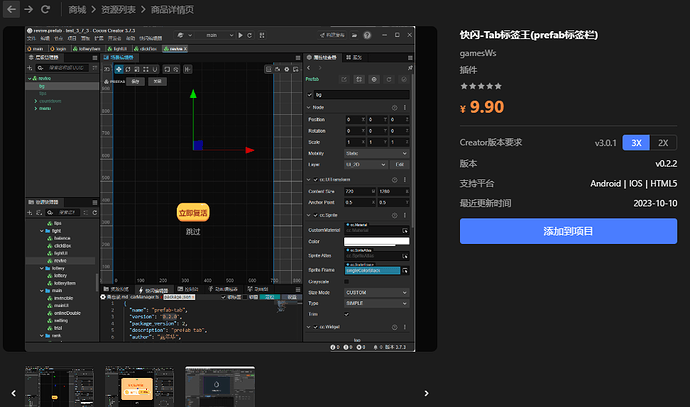Go forward with the right arrow icon
The height and width of the screenshot is (407, 690).
(x=29, y=9)
